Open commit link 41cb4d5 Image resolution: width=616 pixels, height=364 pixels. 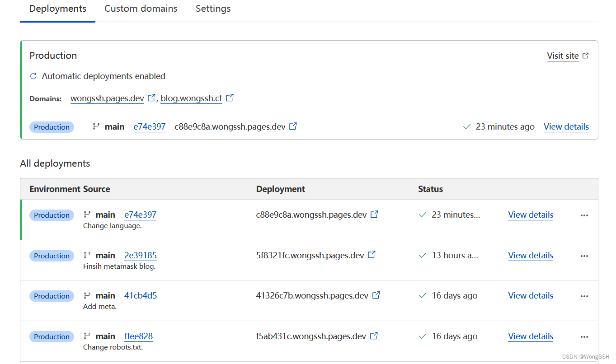(141, 296)
